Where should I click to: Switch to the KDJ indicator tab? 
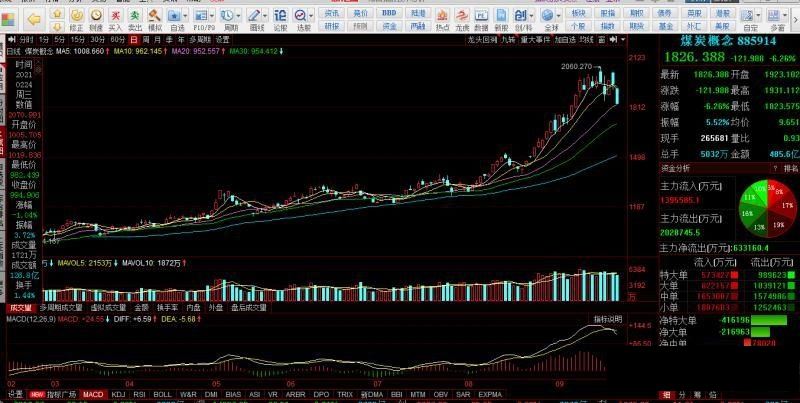point(118,395)
